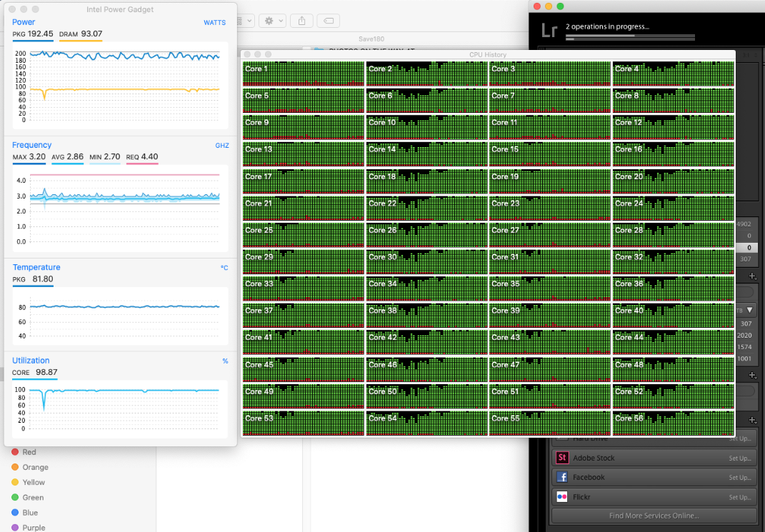Click the upper Lightroom progress bar
The height and width of the screenshot is (532, 765).
[x=630, y=35]
